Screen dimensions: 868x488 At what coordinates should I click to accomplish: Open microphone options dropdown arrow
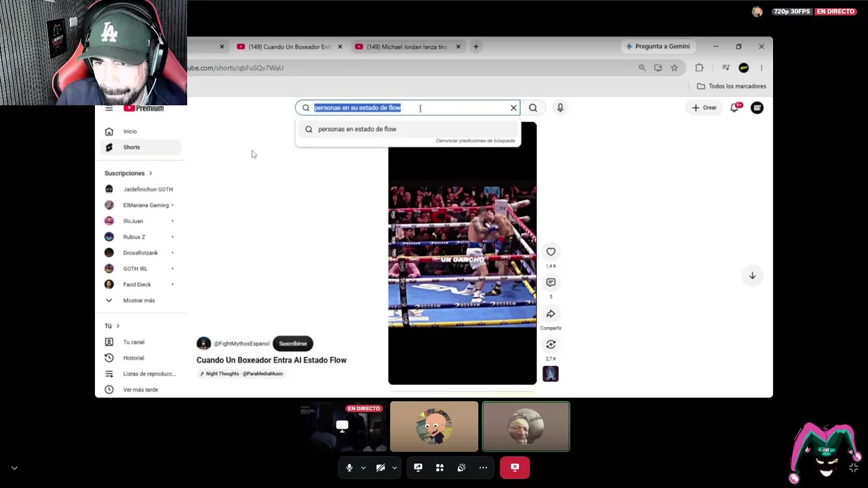click(x=363, y=468)
